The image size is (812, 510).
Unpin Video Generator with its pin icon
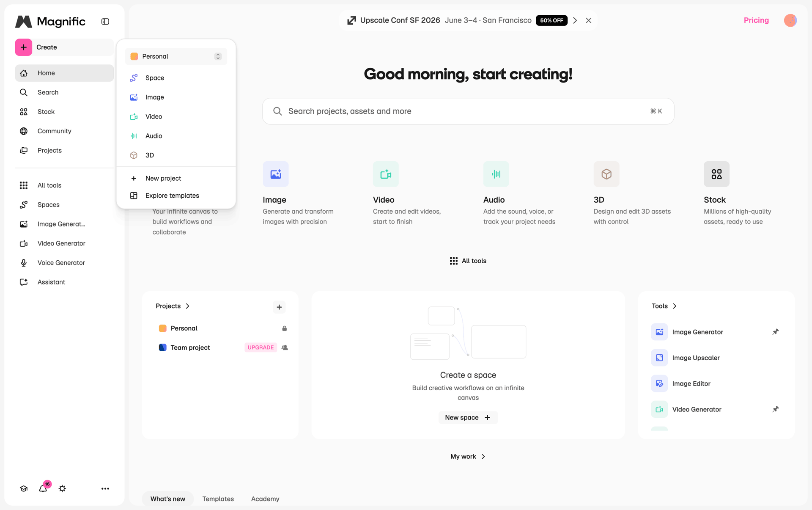point(775,409)
